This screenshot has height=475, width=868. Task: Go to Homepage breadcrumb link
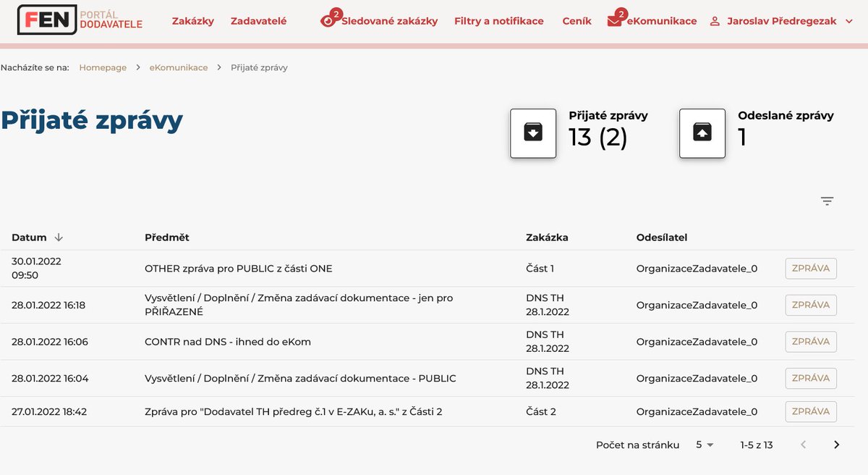pyautogui.click(x=103, y=67)
